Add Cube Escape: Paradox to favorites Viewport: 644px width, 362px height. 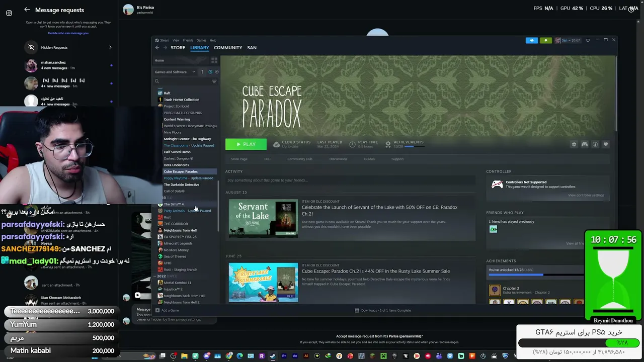[x=606, y=144]
